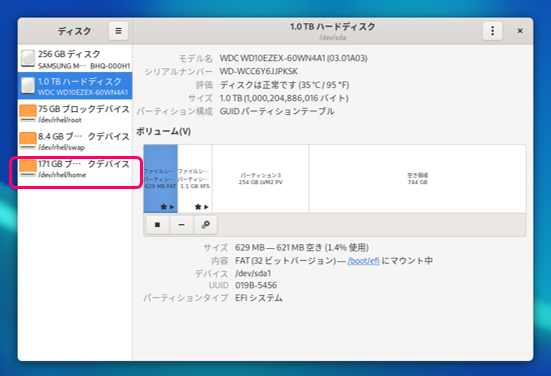This screenshot has width=551, height=376.
Task: Open the /boot/efi mount point link
Action: (x=363, y=261)
